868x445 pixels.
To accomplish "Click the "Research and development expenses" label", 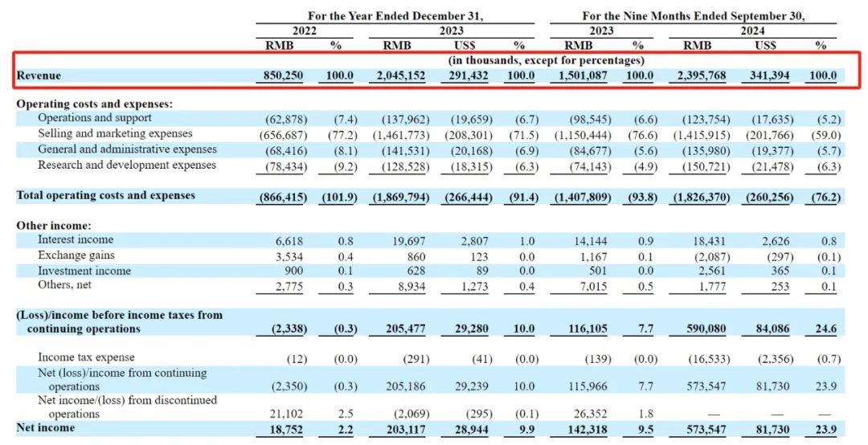I will point(127,165).
